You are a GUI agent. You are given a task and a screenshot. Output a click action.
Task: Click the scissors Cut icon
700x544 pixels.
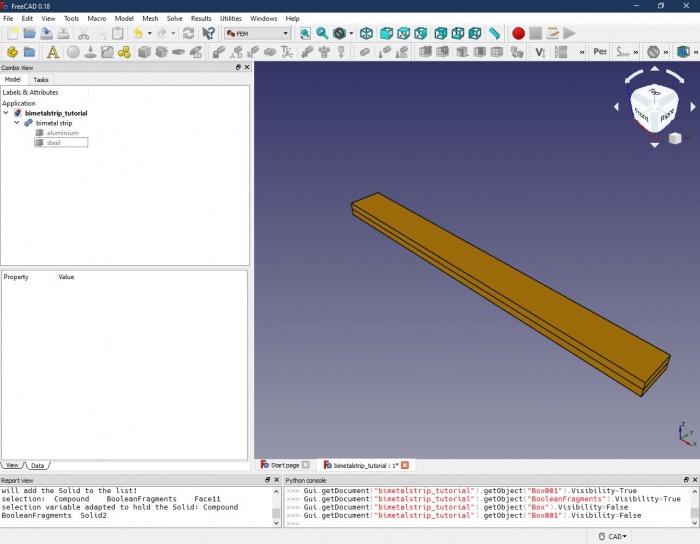(83, 33)
